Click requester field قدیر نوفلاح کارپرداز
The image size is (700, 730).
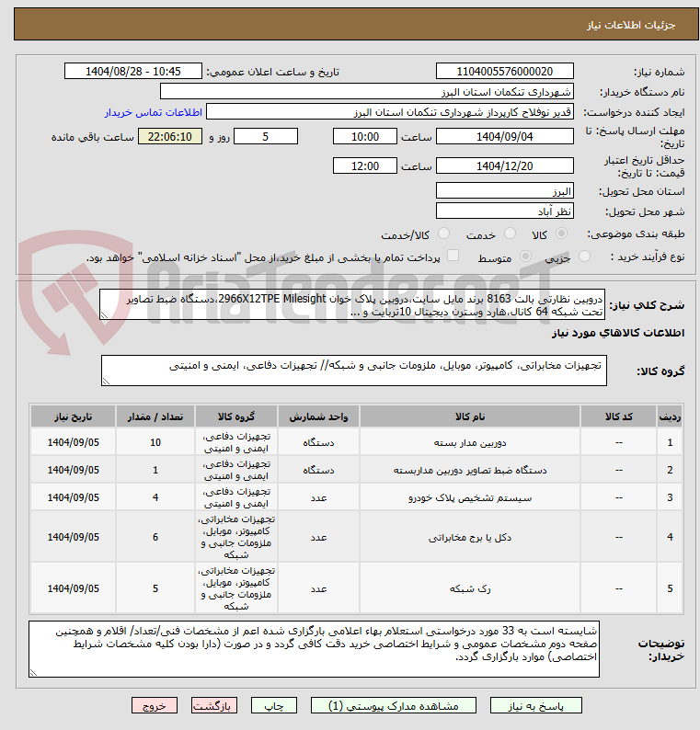pos(390,112)
